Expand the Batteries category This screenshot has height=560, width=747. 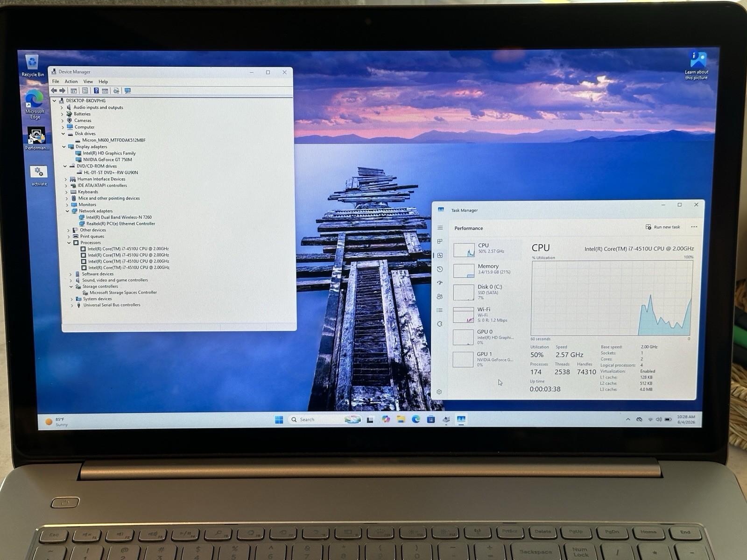[x=62, y=114]
